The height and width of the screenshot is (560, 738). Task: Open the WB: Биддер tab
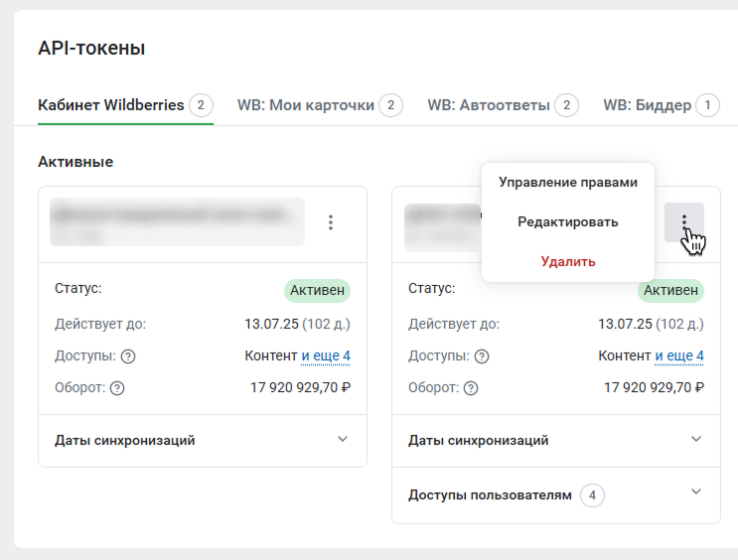(x=662, y=105)
